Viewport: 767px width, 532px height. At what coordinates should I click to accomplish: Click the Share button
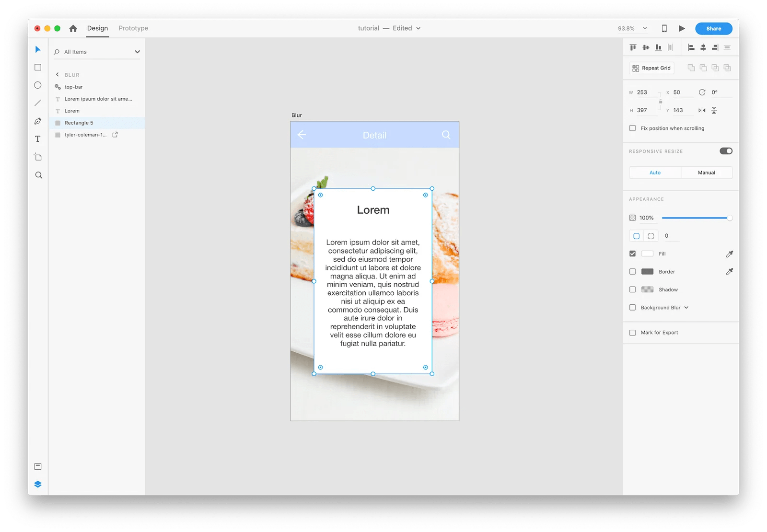tap(713, 29)
